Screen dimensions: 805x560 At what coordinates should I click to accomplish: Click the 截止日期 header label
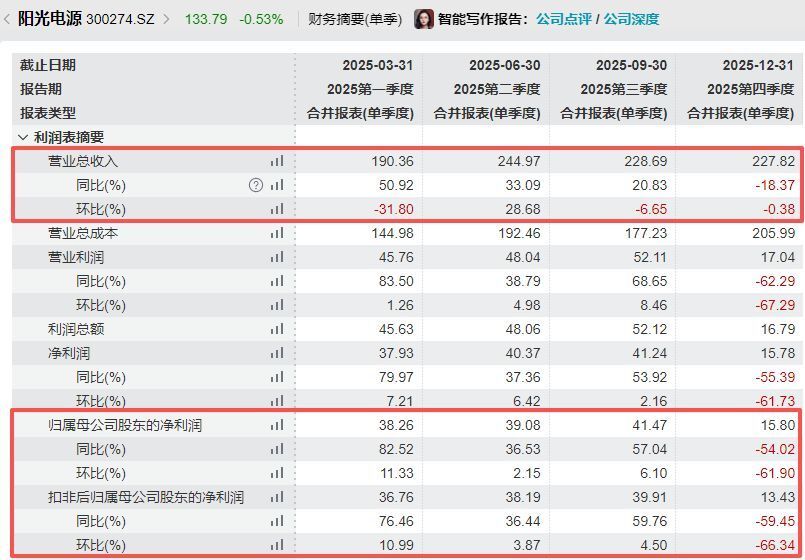tap(48, 65)
